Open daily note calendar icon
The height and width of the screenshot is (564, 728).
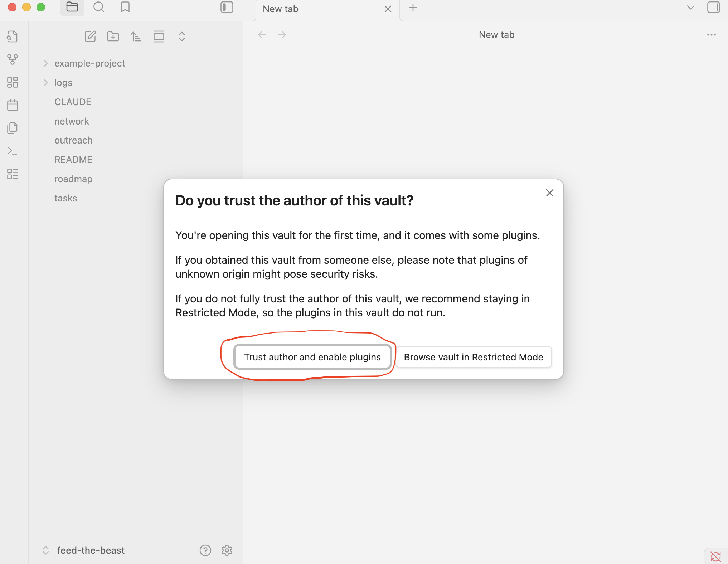tap(13, 105)
